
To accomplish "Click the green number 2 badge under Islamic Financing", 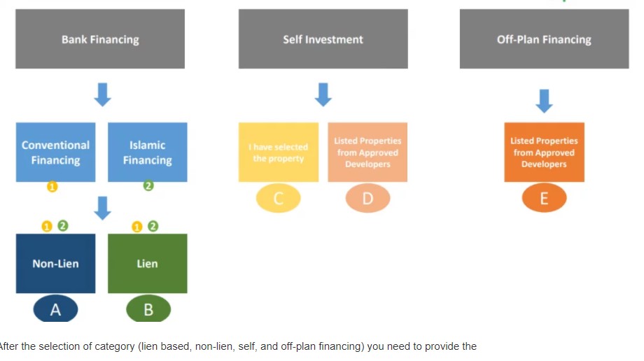I will [148, 186].
